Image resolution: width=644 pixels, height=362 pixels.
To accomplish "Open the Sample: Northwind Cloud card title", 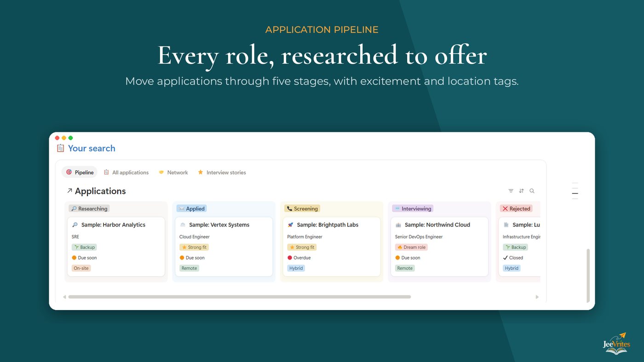I will point(437,225).
